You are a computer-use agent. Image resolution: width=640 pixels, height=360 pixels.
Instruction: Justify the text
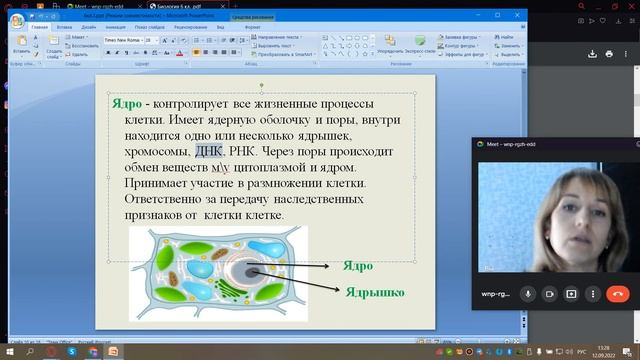224,52
